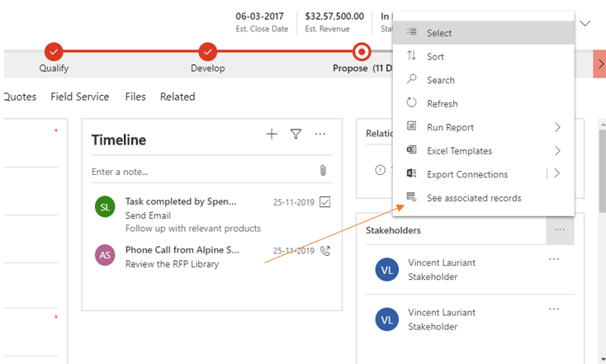This screenshot has width=606, height=364.
Task: Expand the Excel Templates submenu arrow
Action: click(557, 151)
